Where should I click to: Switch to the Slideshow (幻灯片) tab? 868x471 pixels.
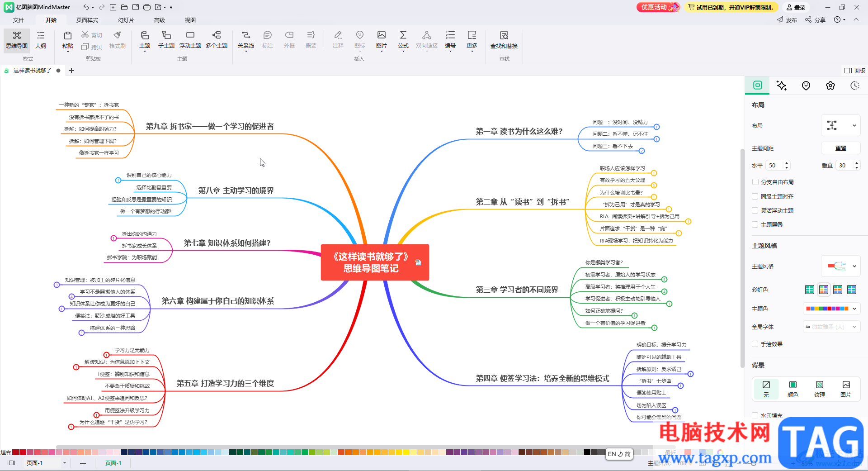(x=126, y=20)
